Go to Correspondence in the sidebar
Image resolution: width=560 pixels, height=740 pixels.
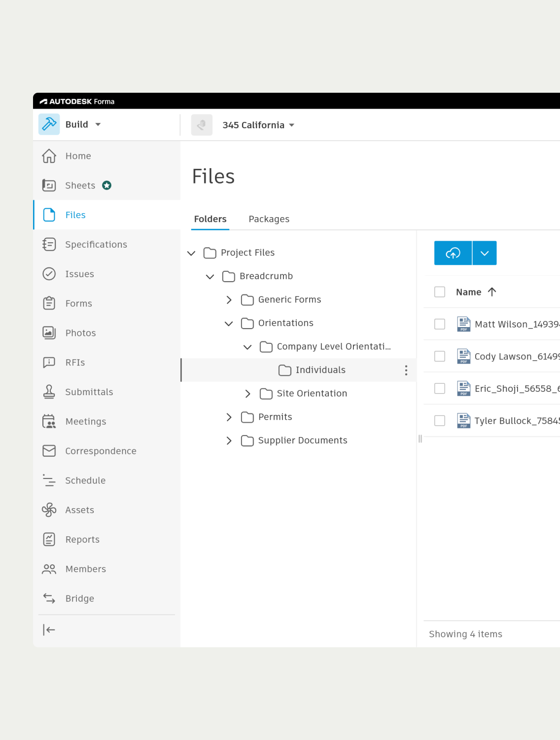tap(106, 451)
